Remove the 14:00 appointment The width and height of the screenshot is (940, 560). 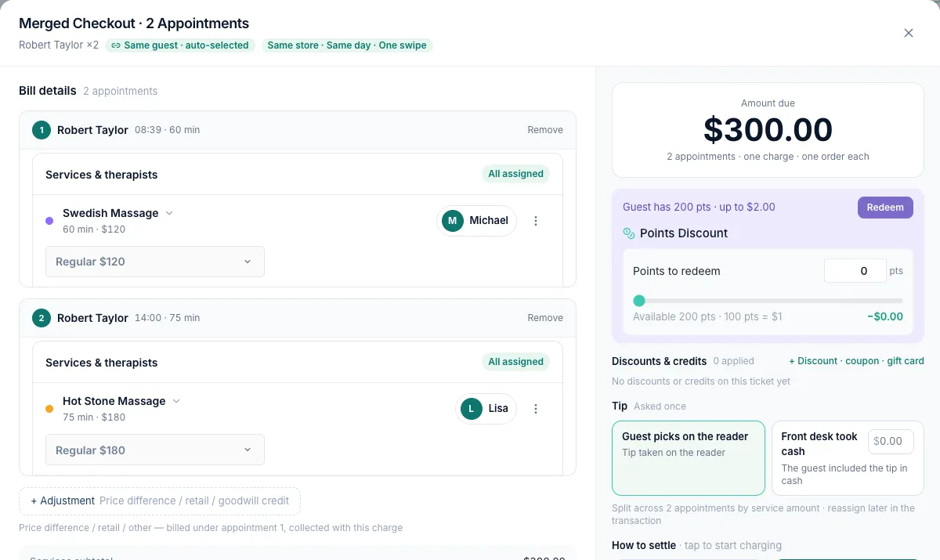click(545, 318)
